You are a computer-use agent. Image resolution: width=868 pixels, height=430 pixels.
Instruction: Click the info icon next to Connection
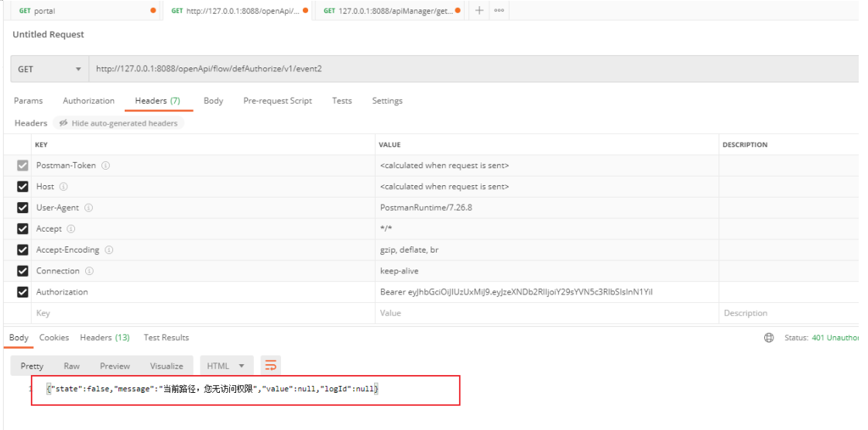point(89,271)
